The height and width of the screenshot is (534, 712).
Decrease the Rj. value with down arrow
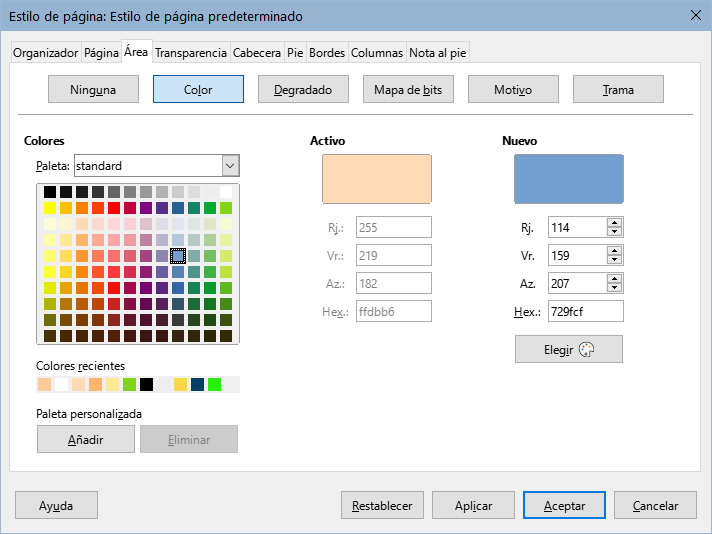[615, 232]
